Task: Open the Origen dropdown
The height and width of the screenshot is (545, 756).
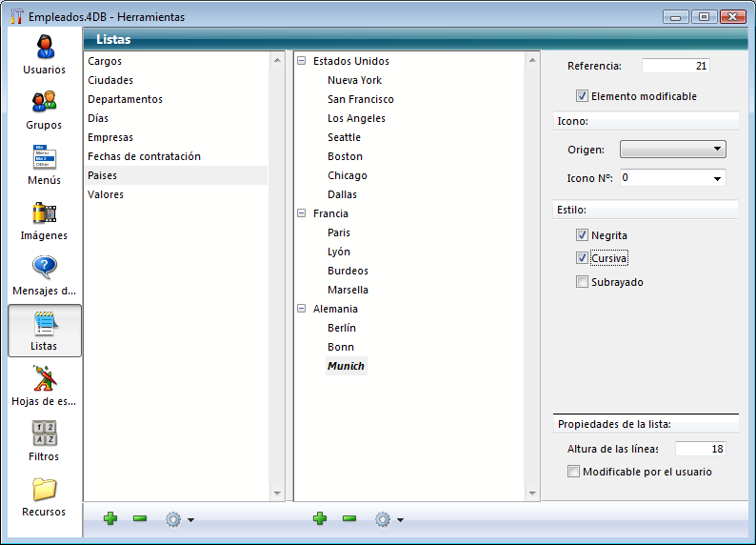Action: click(672, 150)
